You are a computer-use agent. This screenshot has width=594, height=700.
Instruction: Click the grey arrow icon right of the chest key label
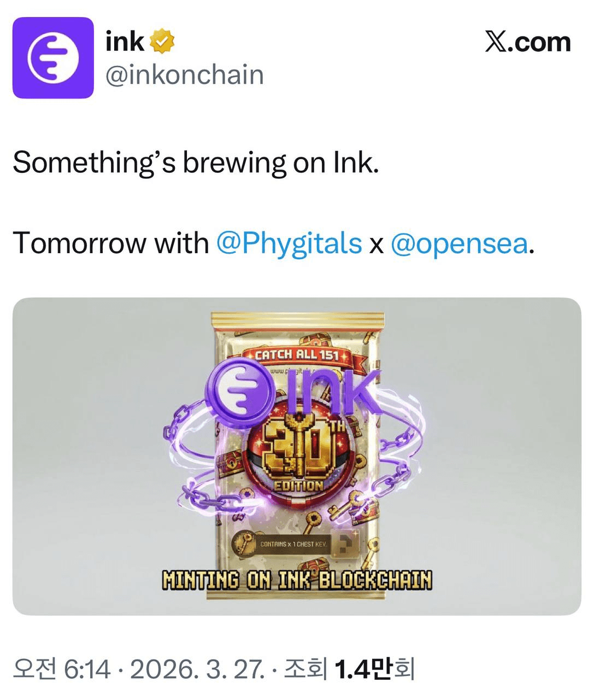tap(345, 544)
